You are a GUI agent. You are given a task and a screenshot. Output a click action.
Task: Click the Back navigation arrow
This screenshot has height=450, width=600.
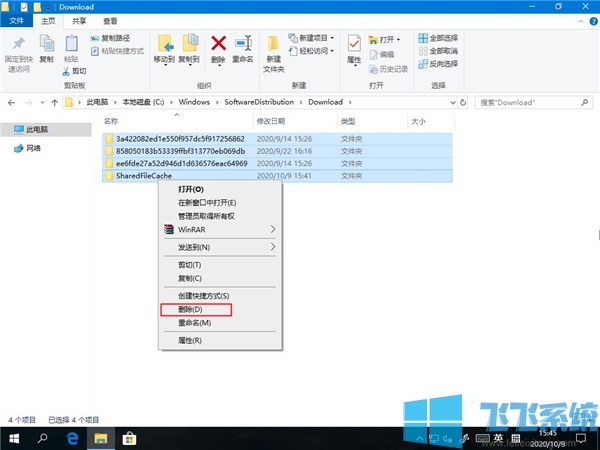pyautogui.click(x=11, y=103)
